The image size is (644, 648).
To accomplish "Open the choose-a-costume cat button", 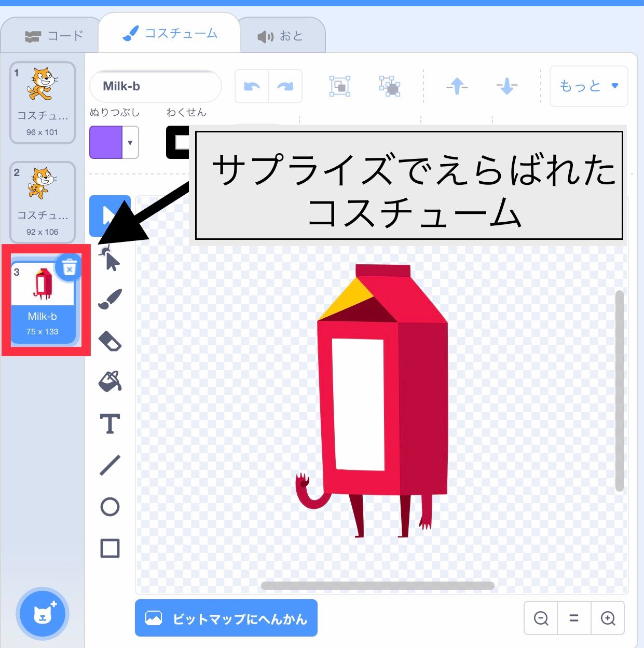I will pyautogui.click(x=43, y=614).
